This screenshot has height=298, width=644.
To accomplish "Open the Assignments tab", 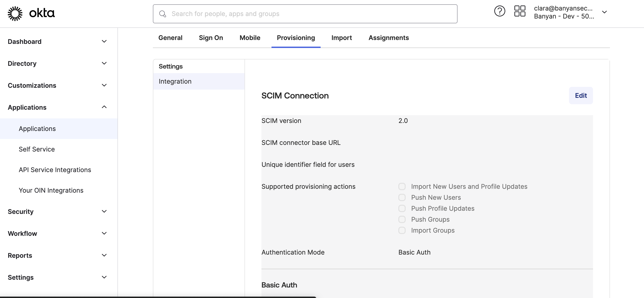I will (389, 38).
